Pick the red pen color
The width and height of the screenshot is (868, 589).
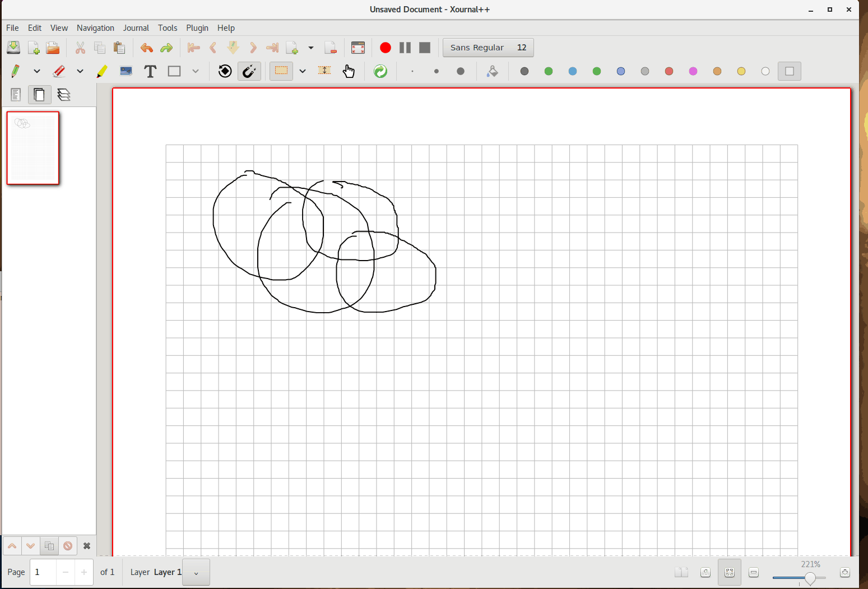669,71
